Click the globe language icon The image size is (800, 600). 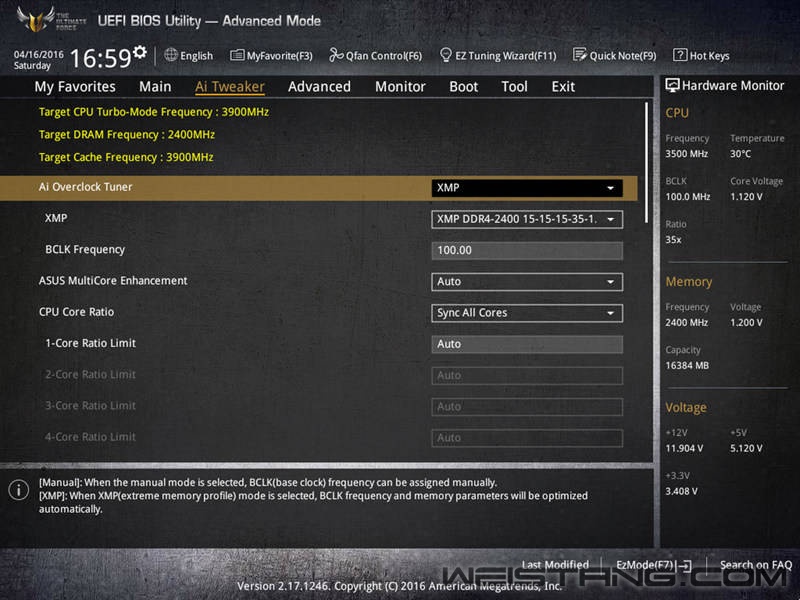coord(171,55)
